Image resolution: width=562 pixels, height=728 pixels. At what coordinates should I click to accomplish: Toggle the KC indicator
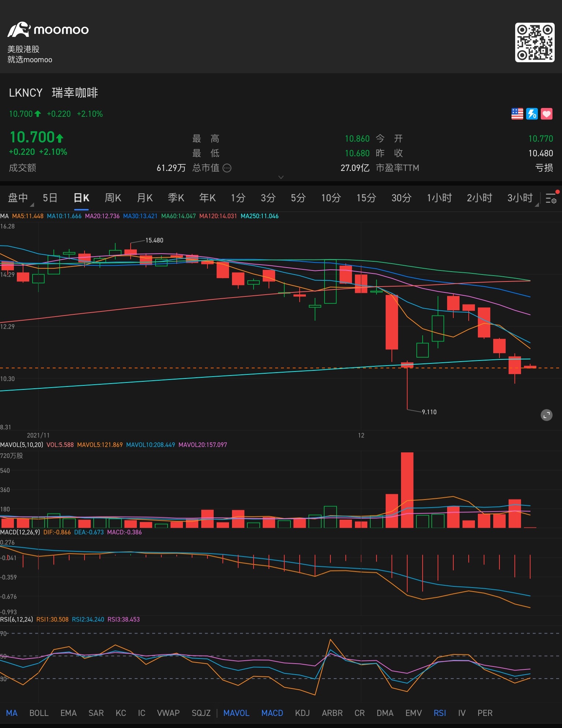pyautogui.click(x=121, y=713)
